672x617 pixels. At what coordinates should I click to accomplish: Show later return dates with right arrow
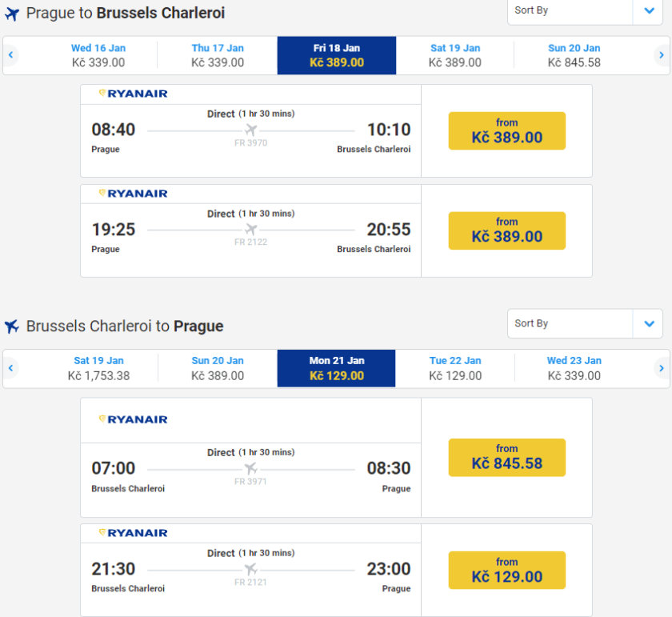point(661,368)
